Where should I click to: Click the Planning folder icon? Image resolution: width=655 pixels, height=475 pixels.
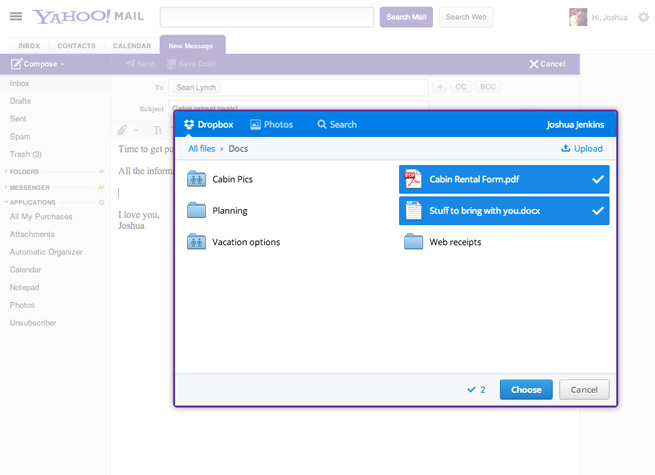(x=196, y=210)
